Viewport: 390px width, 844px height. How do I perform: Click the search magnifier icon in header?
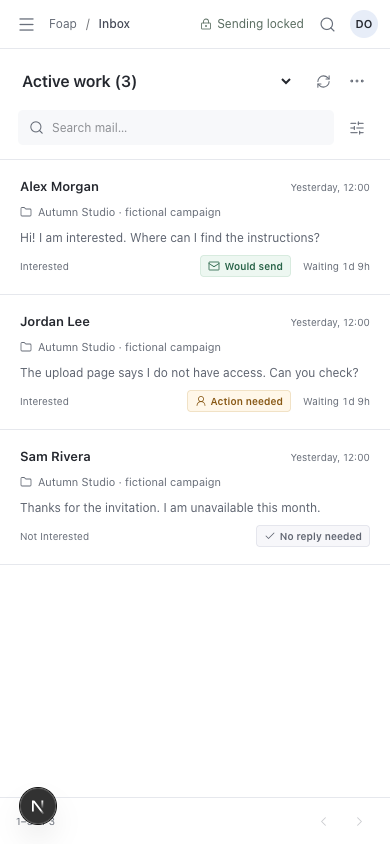(x=327, y=24)
